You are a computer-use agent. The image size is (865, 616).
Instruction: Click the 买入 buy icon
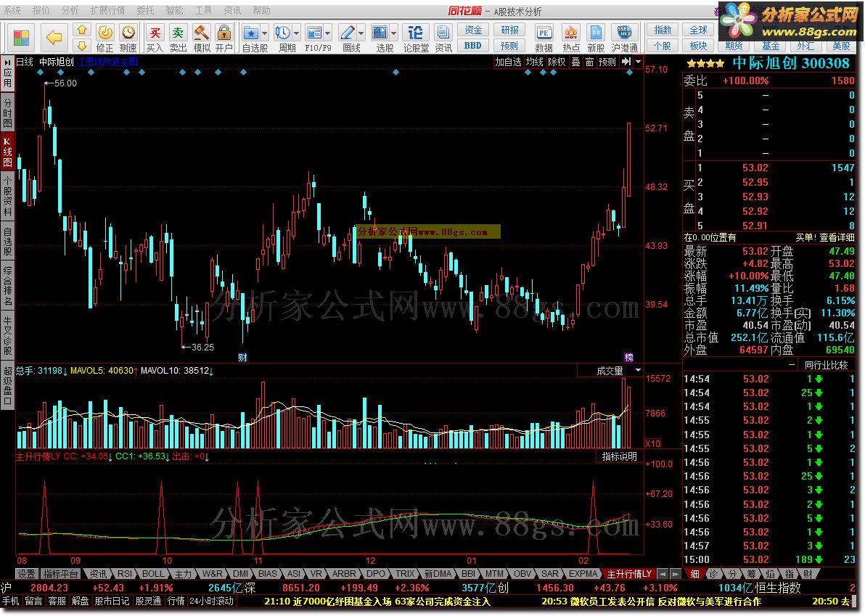click(x=155, y=32)
